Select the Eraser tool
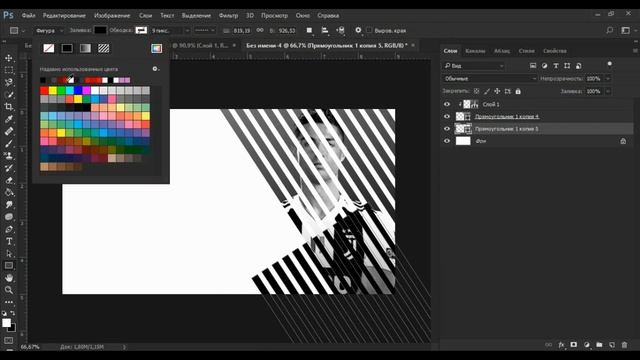 (x=9, y=180)
